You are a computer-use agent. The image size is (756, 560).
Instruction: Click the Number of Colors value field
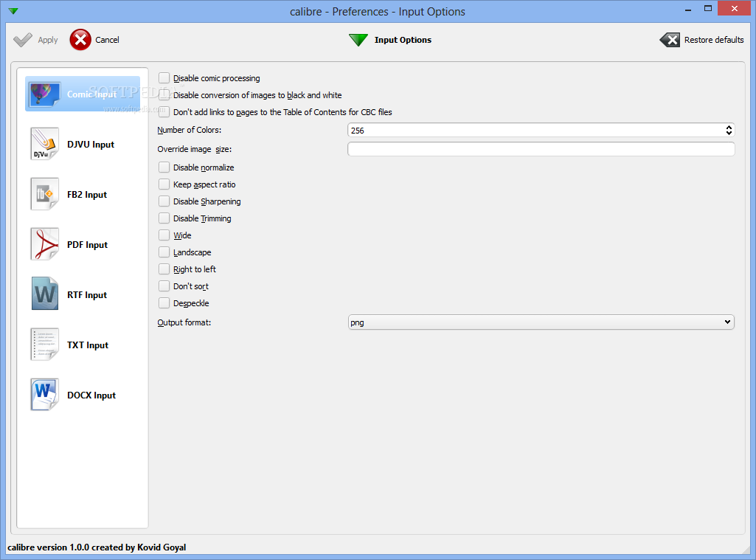coord(535,131)
